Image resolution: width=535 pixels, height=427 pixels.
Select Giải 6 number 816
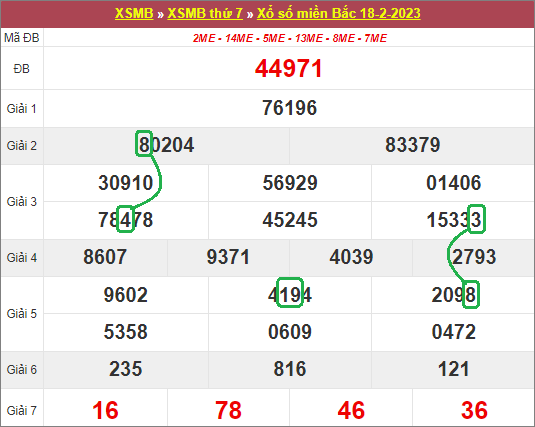pyautogui.click(x=290, y=369)
